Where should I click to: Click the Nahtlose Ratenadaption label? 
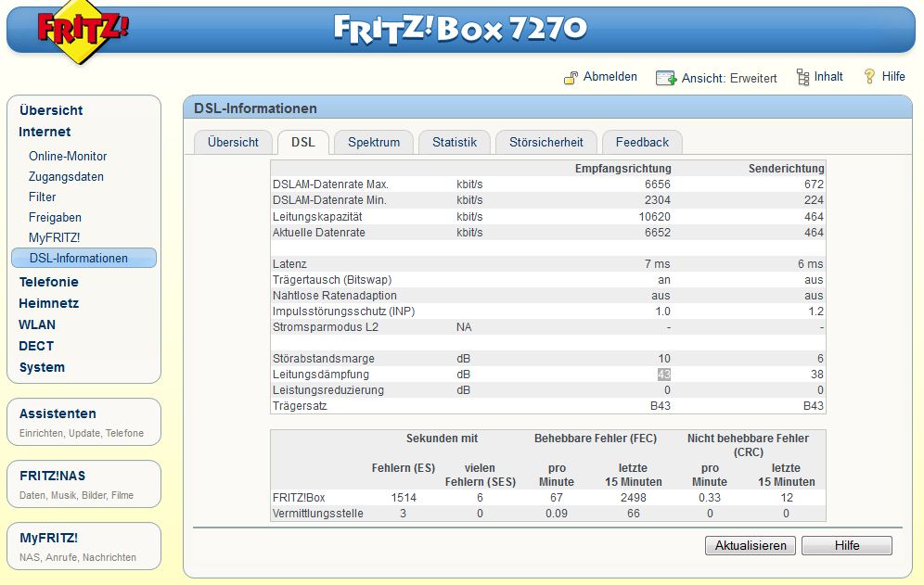[334, 296]
